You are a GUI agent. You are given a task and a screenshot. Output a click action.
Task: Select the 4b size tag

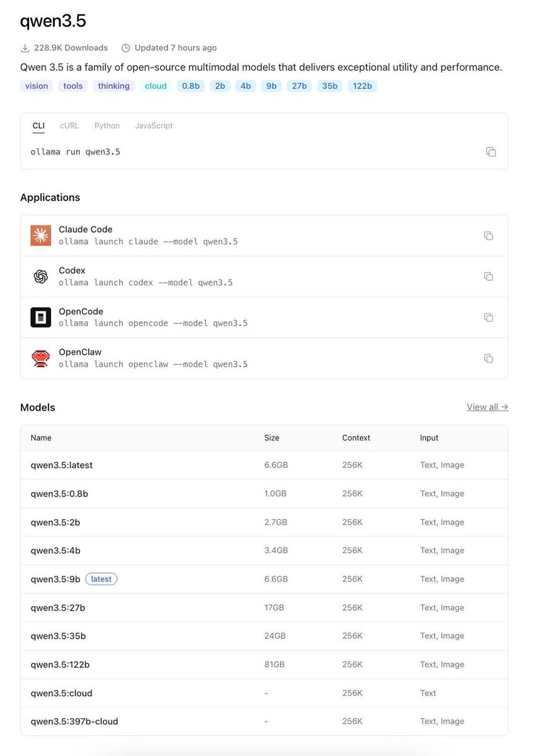(246, 86)
